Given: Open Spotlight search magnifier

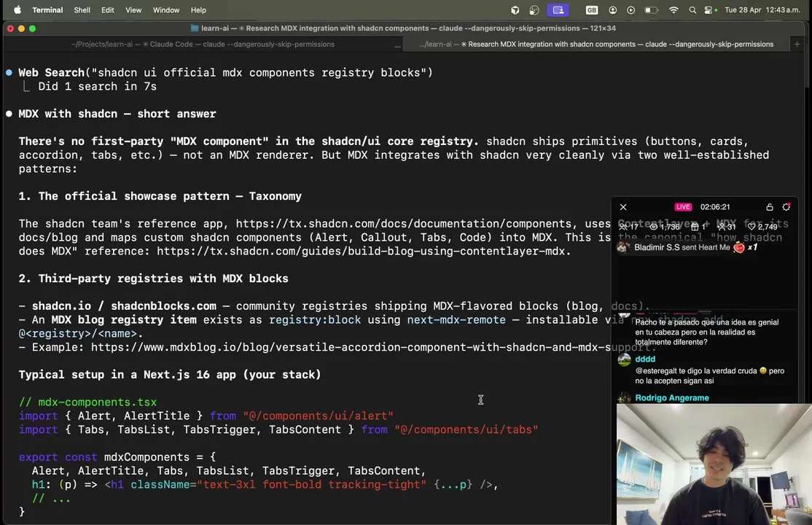Looking at the screenshot, I should 692,10.
